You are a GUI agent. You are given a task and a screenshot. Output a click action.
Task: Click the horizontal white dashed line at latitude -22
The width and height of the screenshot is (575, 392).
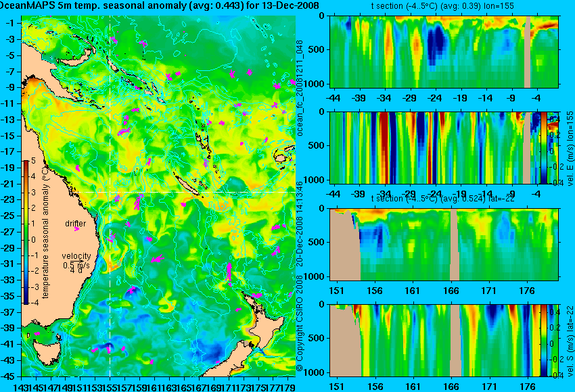pyautogui.click(x=184, y=192)
